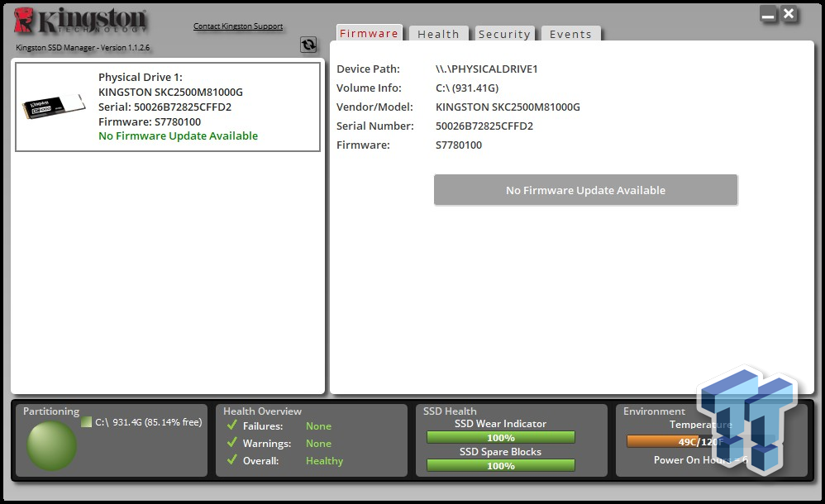Switch to the Health tab
Viewport: 825px width, 504px height.
[438, 34]
